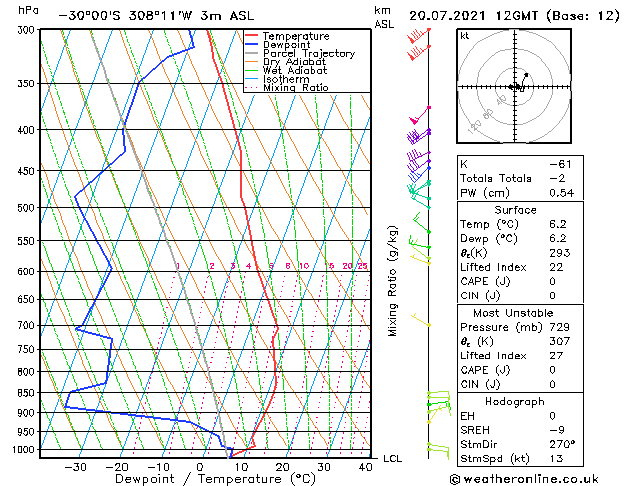The image size is (629, 486).
Task: Click the 500 hPa pressure label
Action: pos(26,208)
